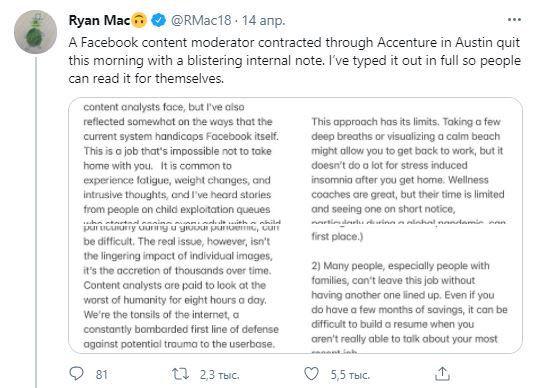Screen dimensions: 537x388
Task: Click the upside-down face emoji by the name
Action: 139,21
